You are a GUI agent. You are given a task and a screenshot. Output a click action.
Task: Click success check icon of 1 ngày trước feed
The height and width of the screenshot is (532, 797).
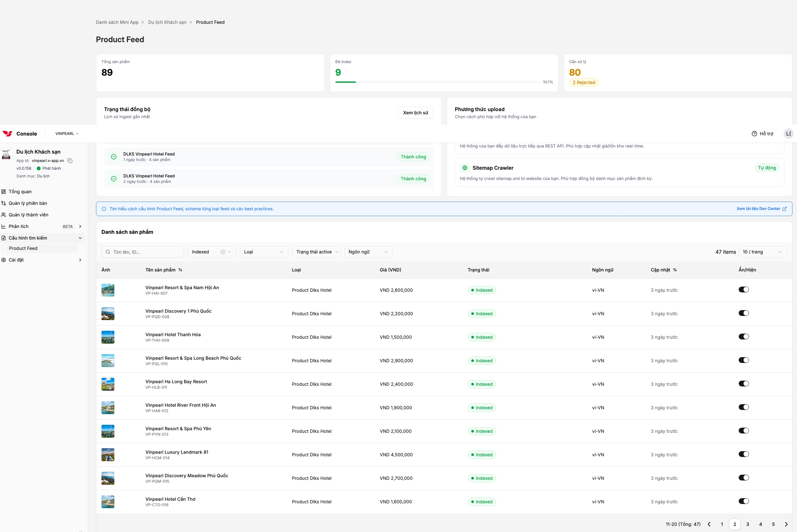(x=114, y=157)
